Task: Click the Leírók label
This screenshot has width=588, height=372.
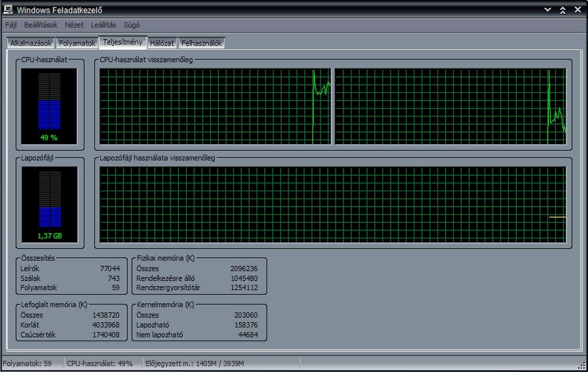Action: pos(30,269)
